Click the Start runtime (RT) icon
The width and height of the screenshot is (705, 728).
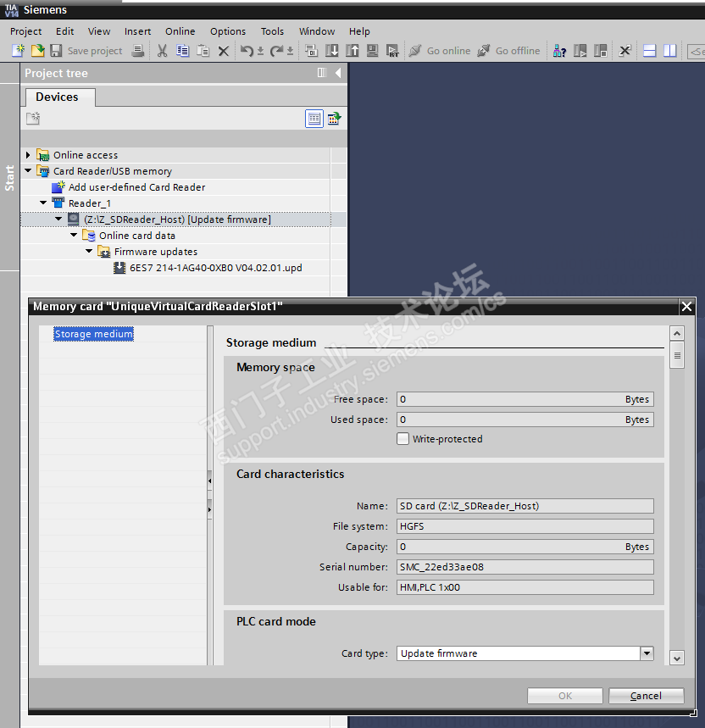392,51
